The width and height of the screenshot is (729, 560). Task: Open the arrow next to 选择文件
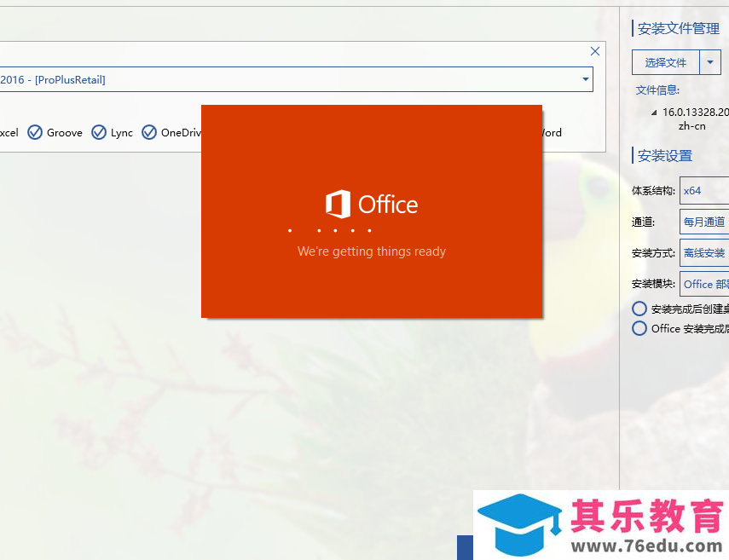(x=710, y=62)
